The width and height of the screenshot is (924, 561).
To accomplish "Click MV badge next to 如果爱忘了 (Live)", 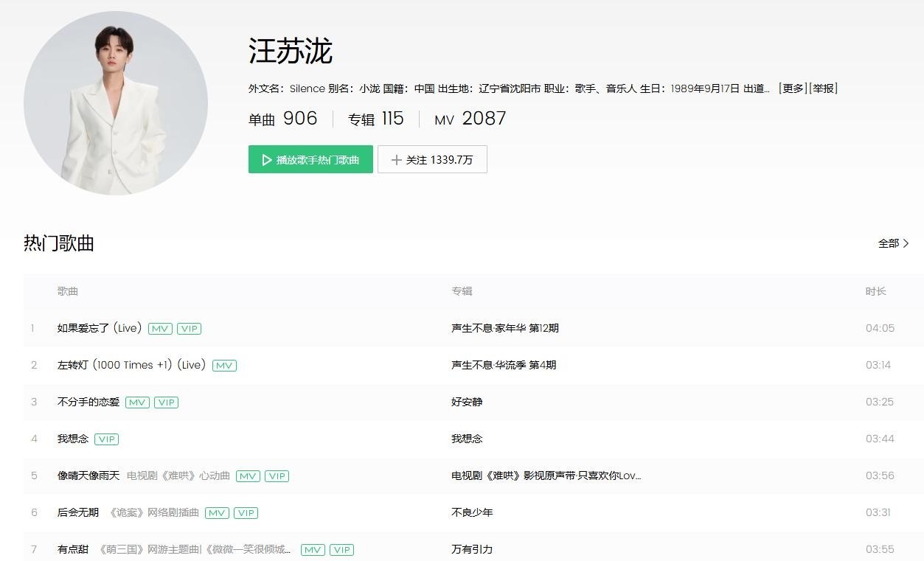I will 160,329.
